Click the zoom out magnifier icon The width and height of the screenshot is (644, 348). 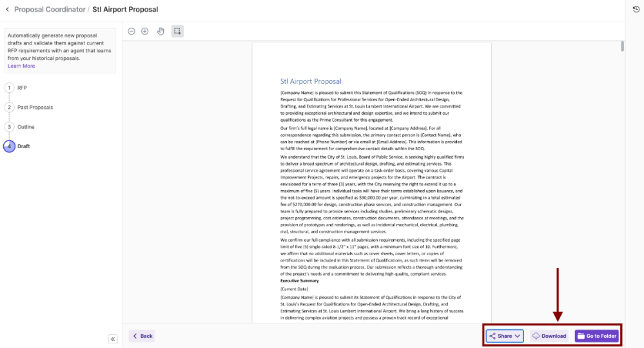point(132,31)
